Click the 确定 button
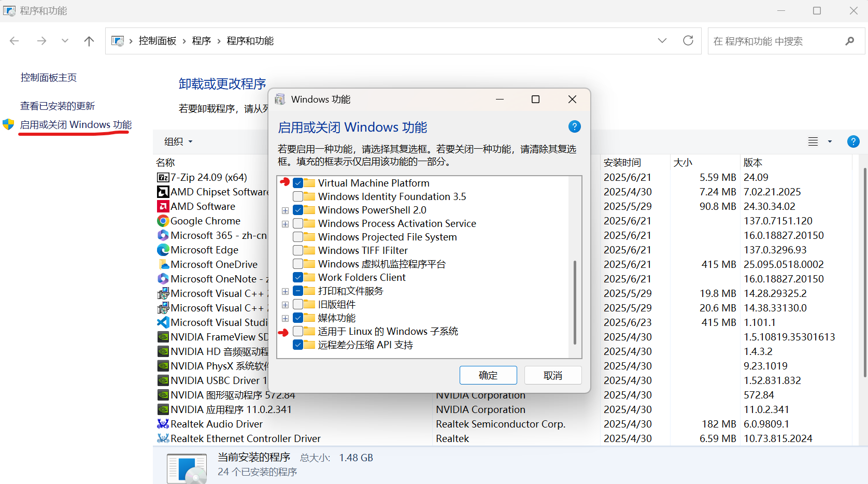Viewport: 868px width, 484px height. (488, 375)
